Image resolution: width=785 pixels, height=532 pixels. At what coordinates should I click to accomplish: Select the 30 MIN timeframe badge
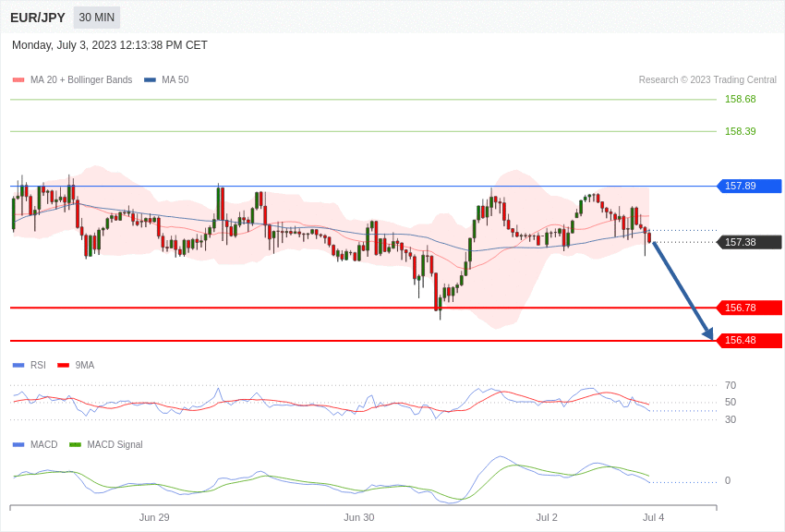coord(97,18)
